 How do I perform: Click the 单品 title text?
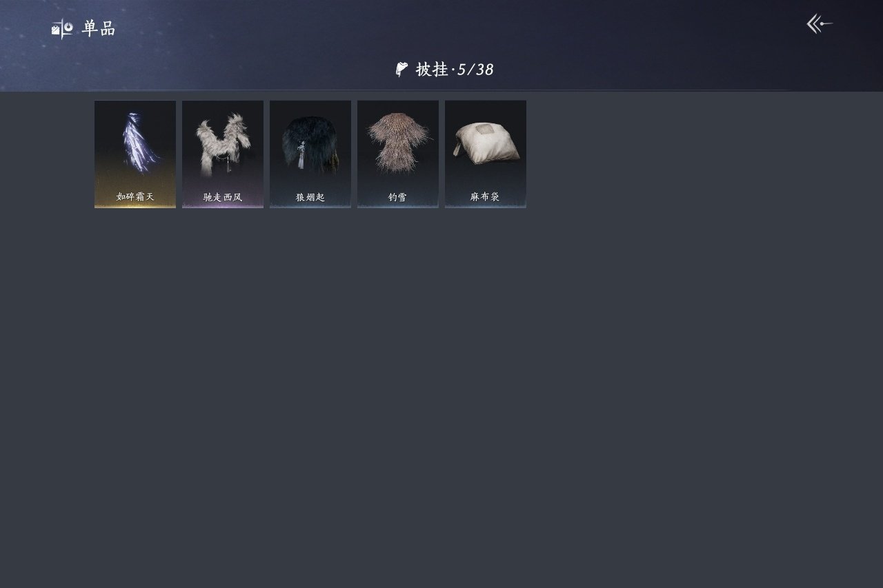(x=99, y=29)
